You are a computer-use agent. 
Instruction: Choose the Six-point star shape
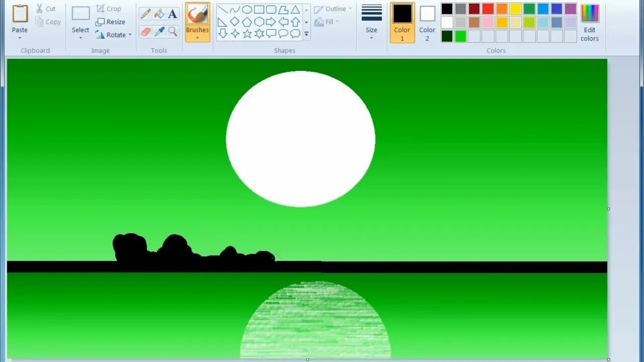(259, 34)
